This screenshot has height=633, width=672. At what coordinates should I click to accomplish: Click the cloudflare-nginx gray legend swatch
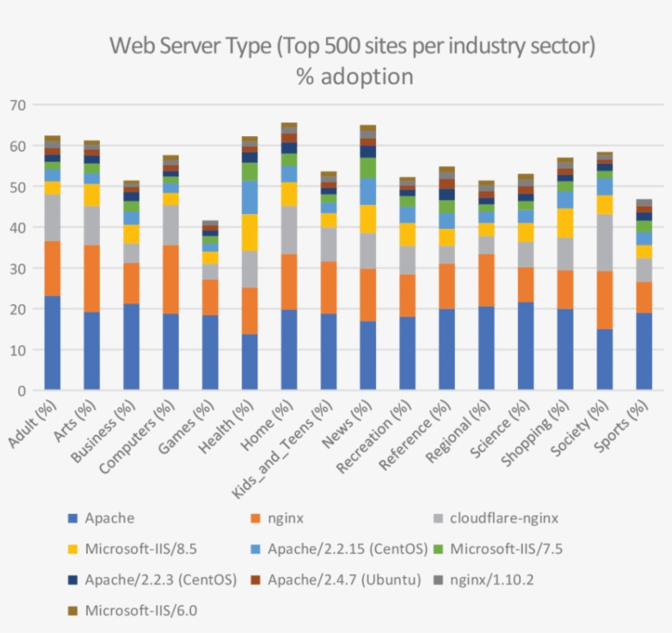coord(438,518)
